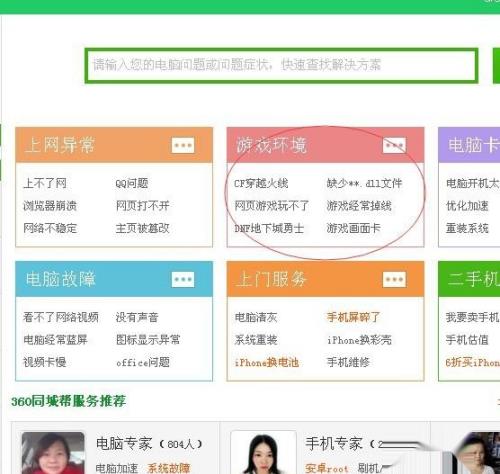Select the 没有声音 link
Viewport: 500px width, 474px height.
(137, 317)
